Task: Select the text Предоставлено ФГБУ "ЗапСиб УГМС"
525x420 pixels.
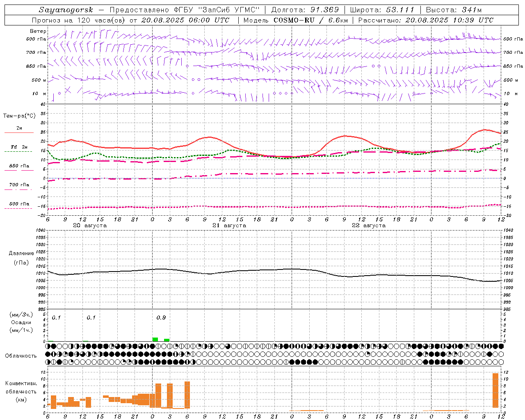Action: click(185, 10)
